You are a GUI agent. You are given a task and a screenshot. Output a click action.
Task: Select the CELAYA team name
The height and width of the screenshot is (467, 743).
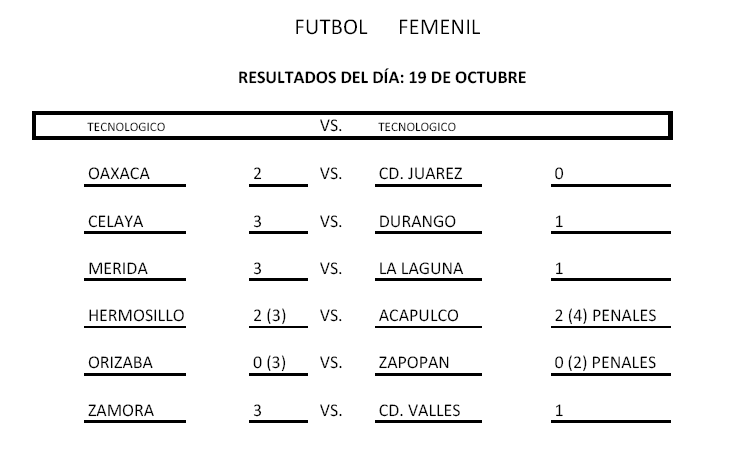click(115, 222)
